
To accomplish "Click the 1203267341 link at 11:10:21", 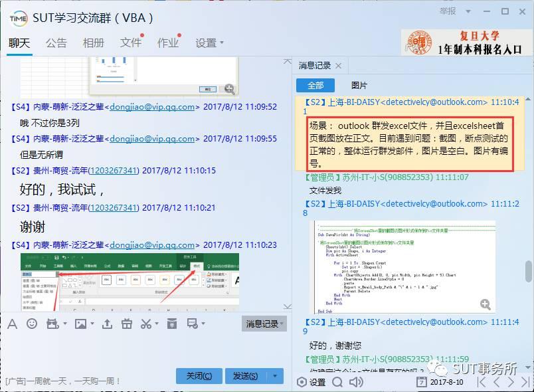I will click(114, 208).
